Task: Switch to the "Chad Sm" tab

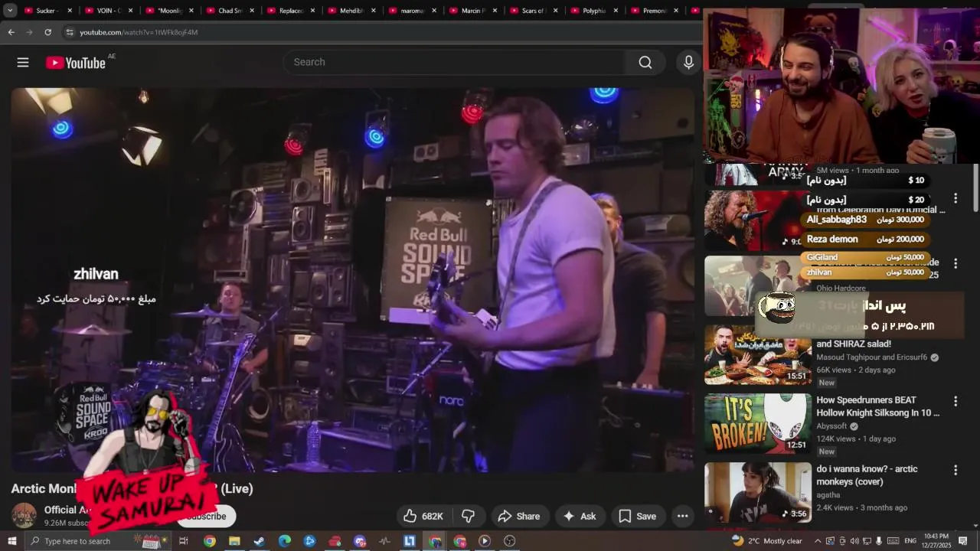Action: pos(229,11)
